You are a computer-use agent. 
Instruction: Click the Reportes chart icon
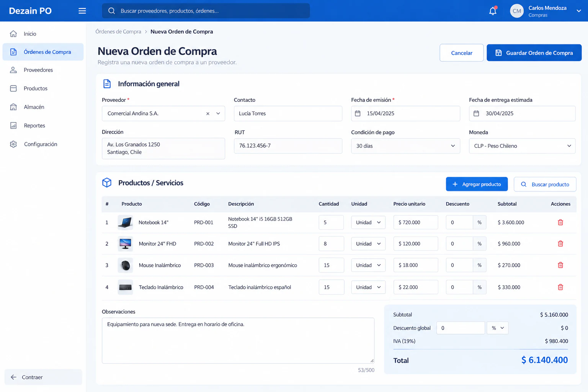coord(13,126)
